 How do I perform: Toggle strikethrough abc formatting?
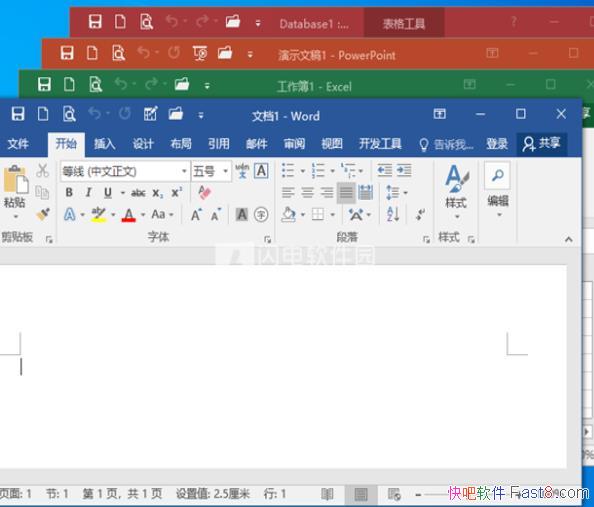click(138, 193)
